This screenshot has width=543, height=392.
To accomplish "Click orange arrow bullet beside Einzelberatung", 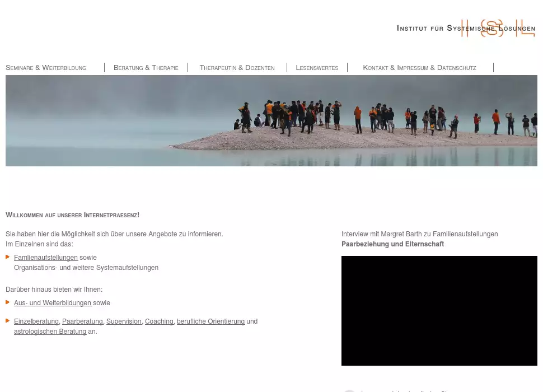I will pos(8,321).
